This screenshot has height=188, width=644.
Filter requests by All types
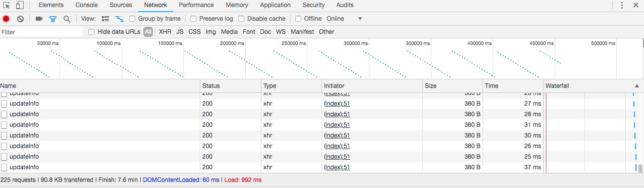point(148,32)
